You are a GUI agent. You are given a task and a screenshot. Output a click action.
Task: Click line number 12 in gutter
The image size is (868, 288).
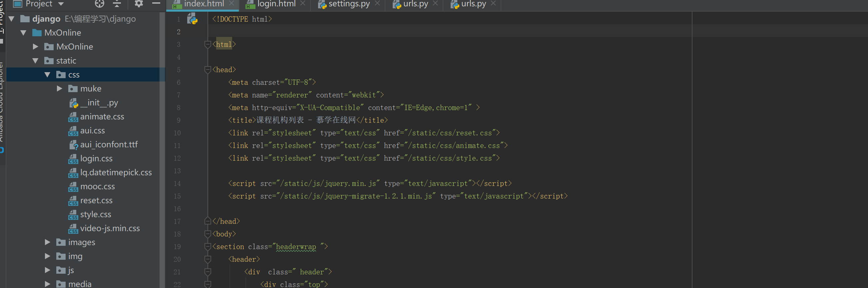(178, 158)
